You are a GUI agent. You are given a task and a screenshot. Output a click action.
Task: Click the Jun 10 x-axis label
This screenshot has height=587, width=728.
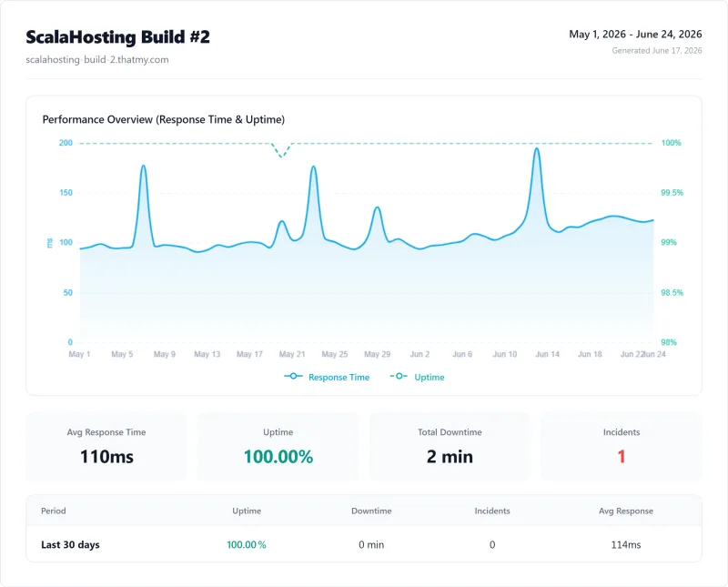[505, 354]
